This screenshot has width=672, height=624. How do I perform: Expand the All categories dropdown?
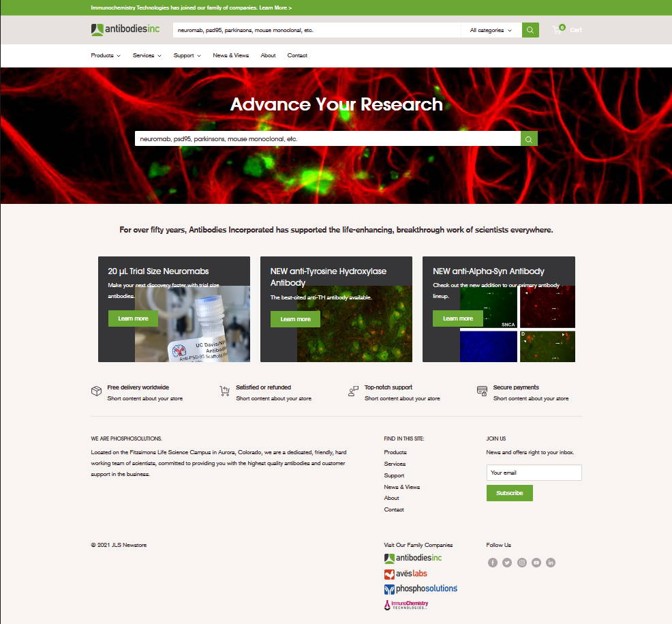click(491, 30)
